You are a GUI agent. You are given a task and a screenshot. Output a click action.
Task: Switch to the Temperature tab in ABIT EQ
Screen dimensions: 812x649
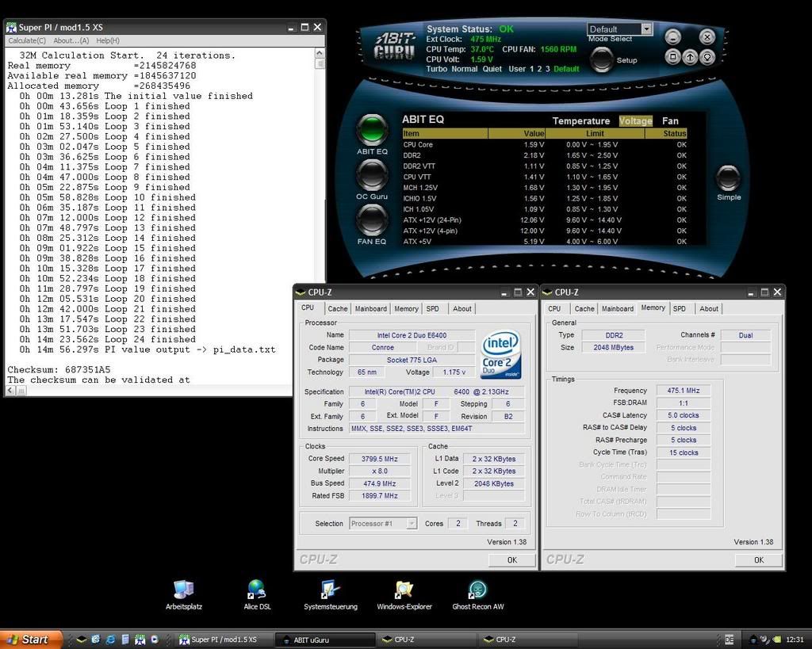(581, 121)
